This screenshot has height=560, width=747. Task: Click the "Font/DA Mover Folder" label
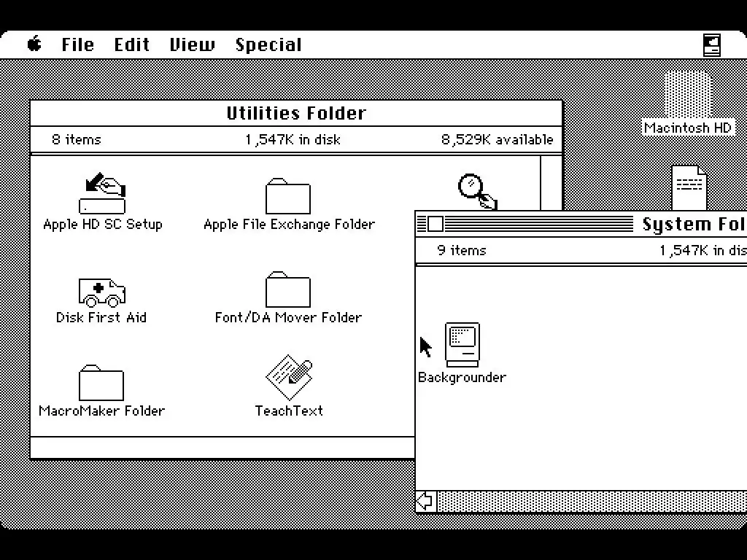coord(288,318)
